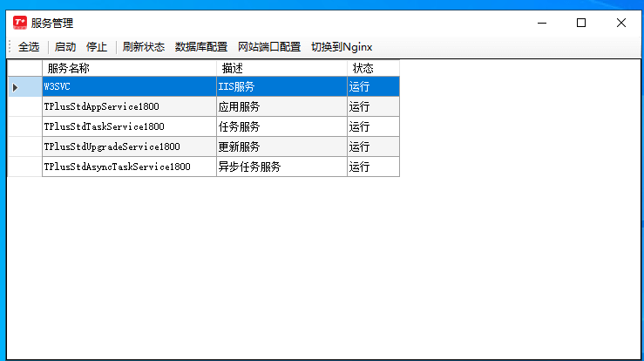Open 数据库配置 database settings
The image size is (644, 361).
pyautogui.click(x=201, y=47)
